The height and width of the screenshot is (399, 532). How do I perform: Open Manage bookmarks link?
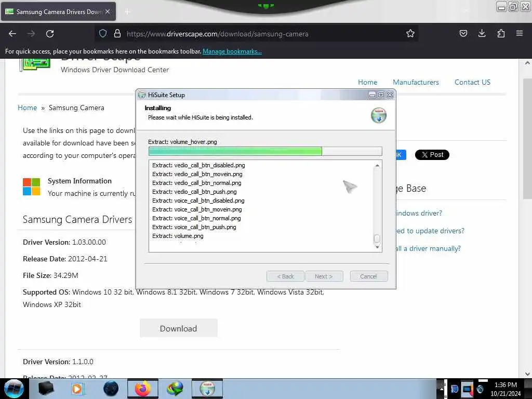(x=232, y=51)
